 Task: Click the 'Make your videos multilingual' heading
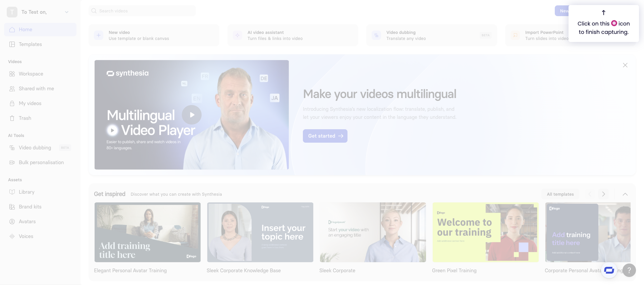(x=380, y=94)
